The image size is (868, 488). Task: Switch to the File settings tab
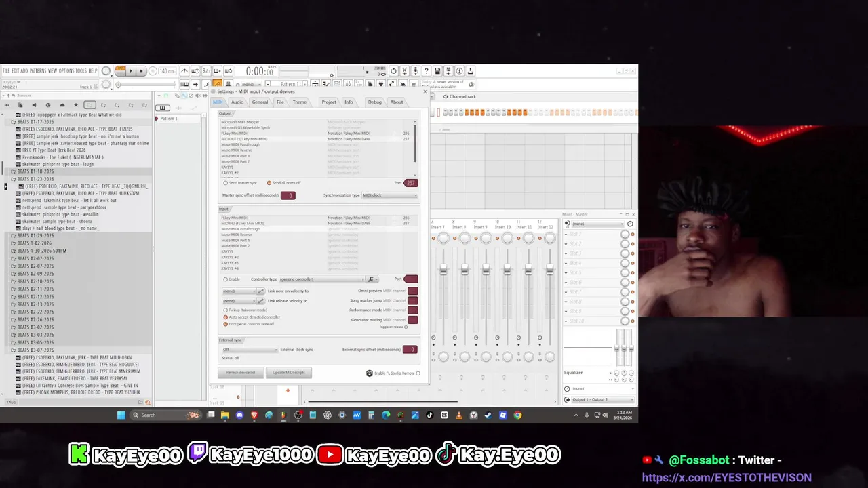pos(280,102)
